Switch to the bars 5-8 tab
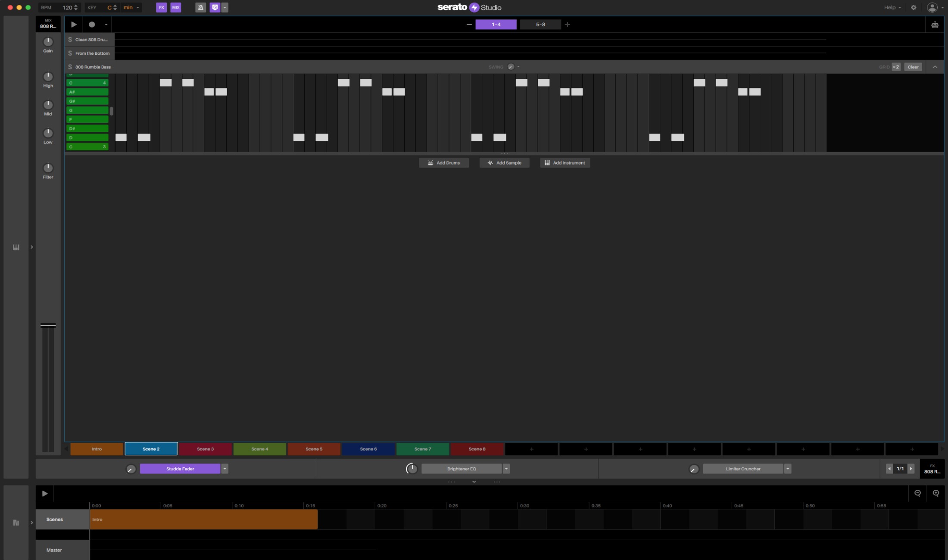The height and width of the screenshot is (560, 948). tap(540, 25)
